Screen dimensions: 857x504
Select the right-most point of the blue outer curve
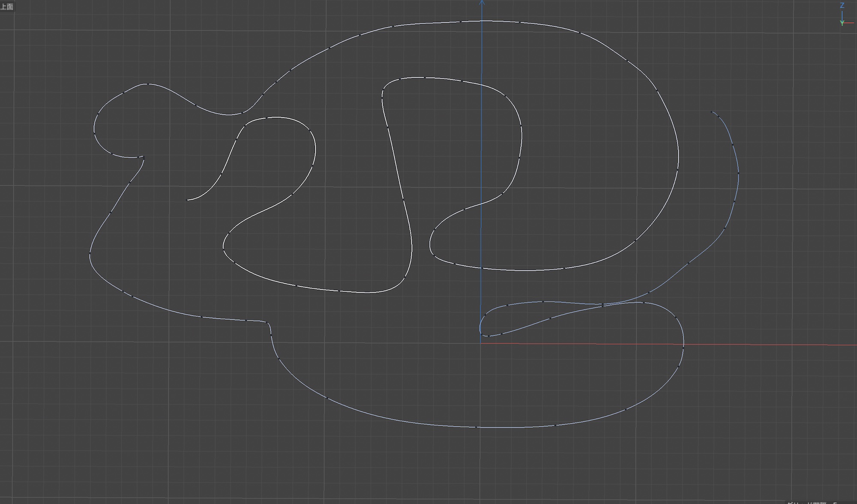pos(739,174)
